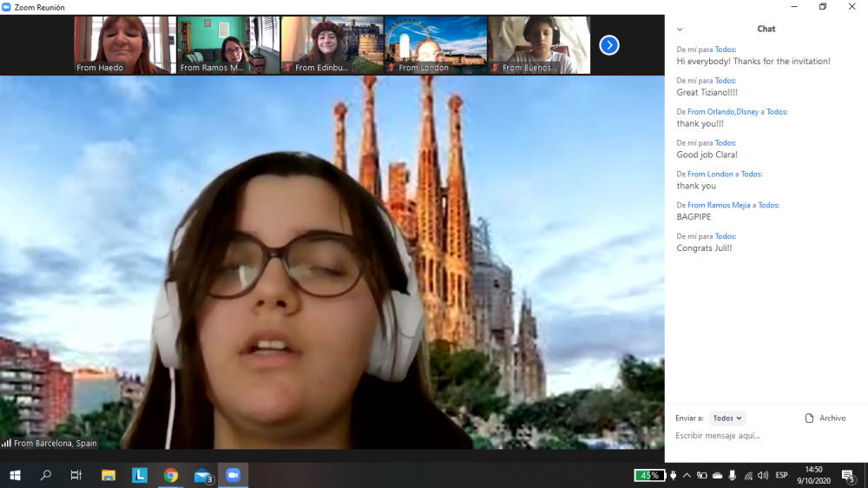Switch the ESP input language indicator
868x488 pixels.
click(x=782, y=475)
